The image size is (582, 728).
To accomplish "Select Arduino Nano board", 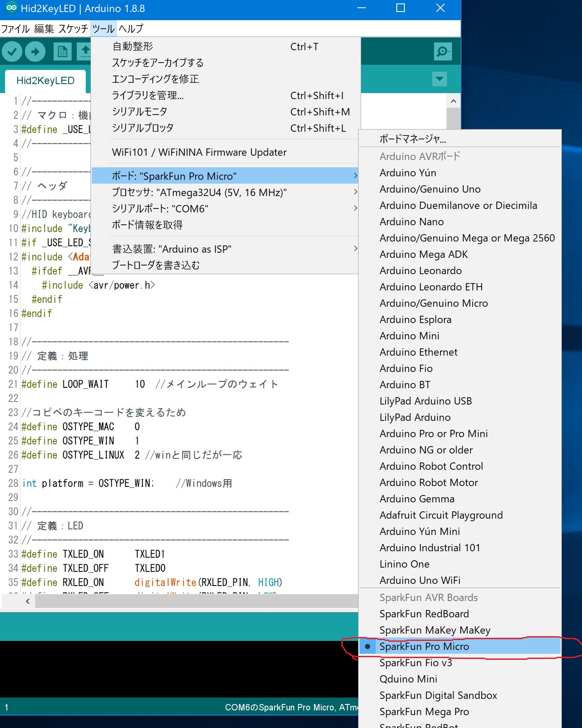I will tap(460, 222).
